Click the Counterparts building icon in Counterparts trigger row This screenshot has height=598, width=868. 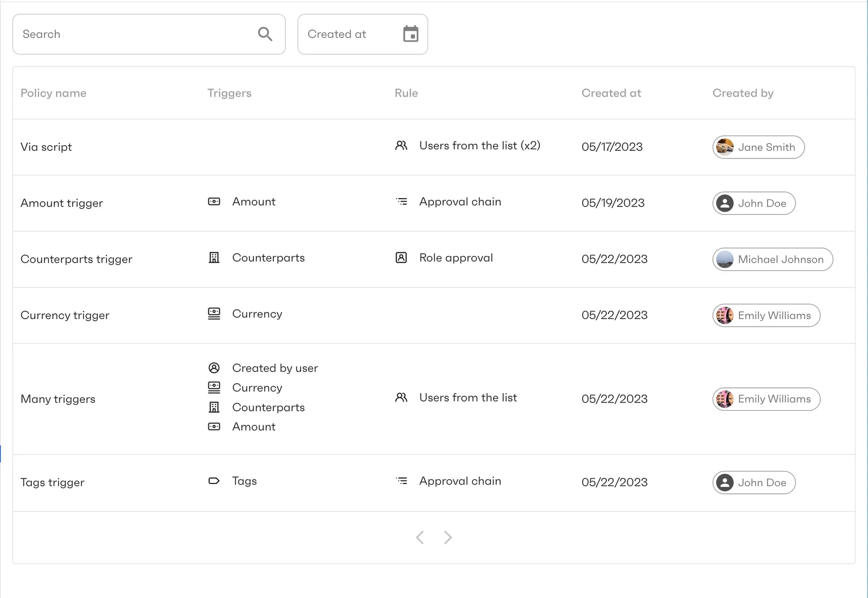click(214, 258)
